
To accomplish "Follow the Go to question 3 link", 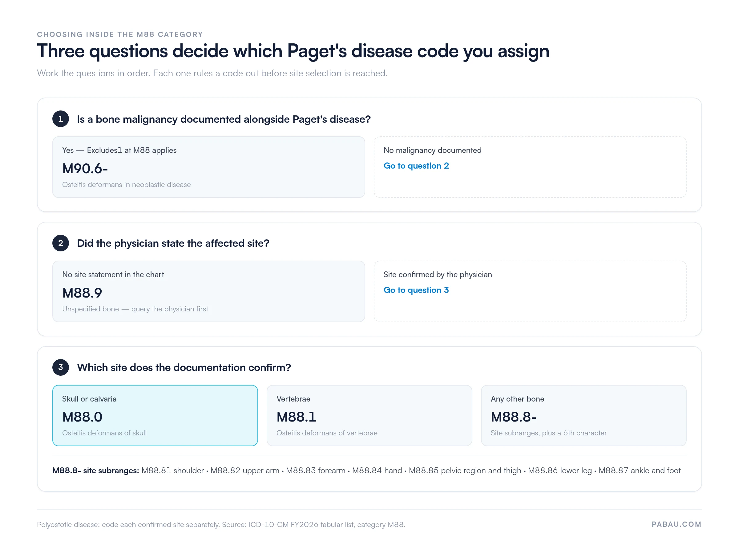I will coord(416,290).
